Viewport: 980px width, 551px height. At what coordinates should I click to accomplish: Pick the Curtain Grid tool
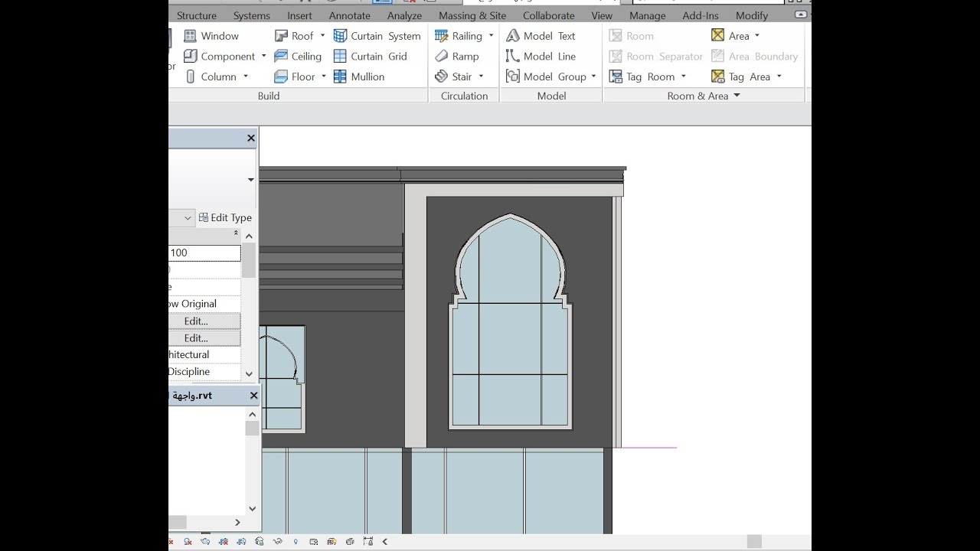click(x=371, y=56)
